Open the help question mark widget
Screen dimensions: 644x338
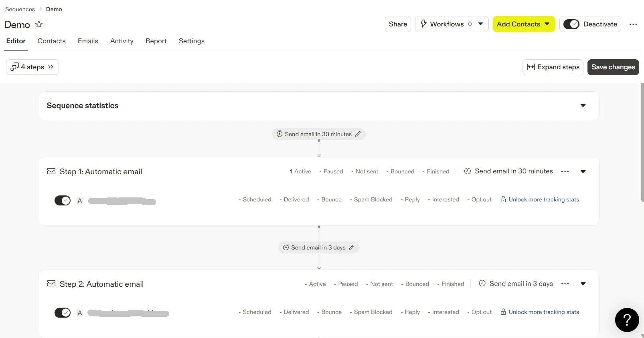pyautogui.click(x=627, y=320)
